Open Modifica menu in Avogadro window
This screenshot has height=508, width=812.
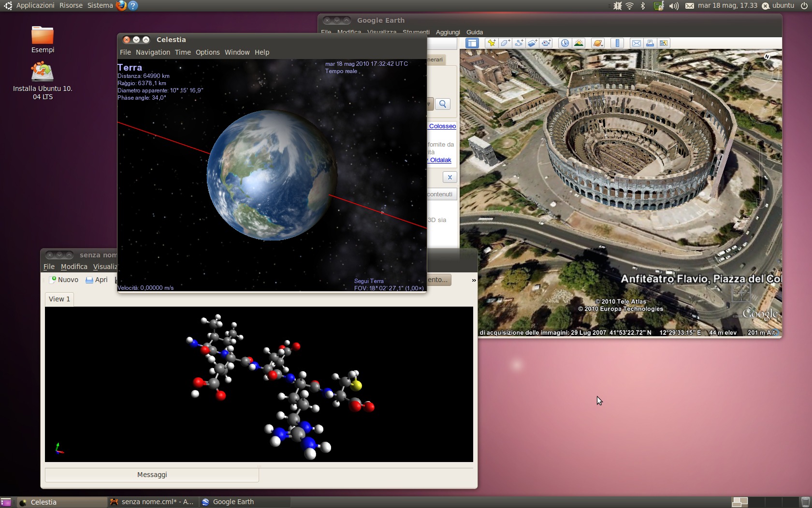[74, 267]
